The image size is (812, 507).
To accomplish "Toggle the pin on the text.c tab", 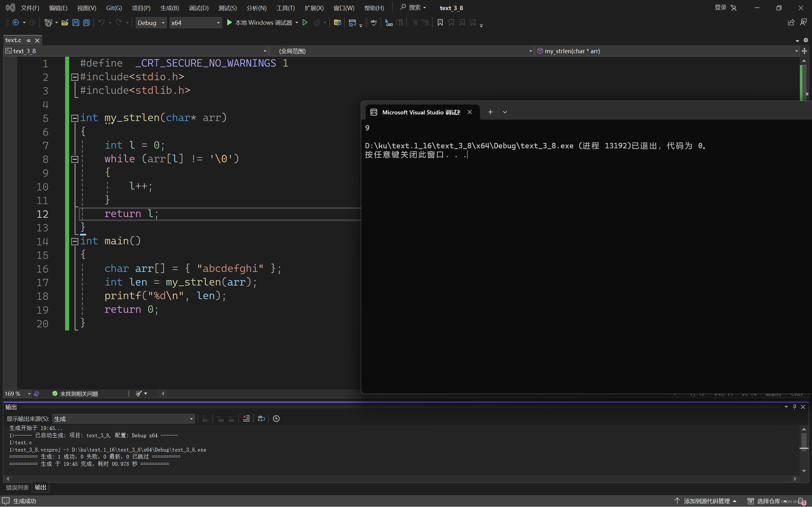I will (x=29, y=41).
